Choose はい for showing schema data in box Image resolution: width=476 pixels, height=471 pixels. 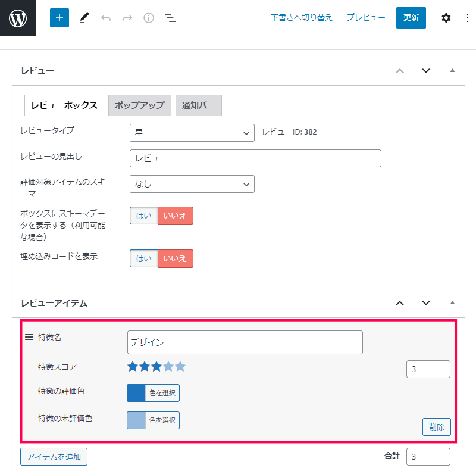[x=143, y=216]
